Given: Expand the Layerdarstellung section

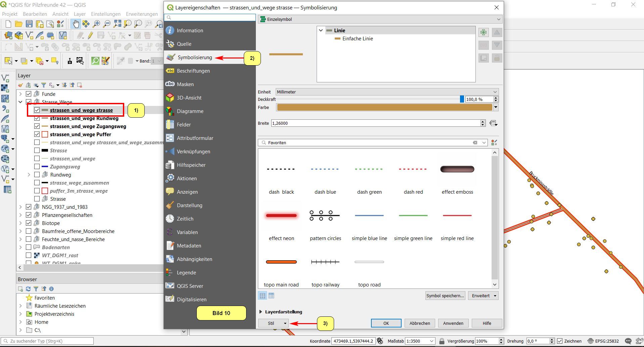Looking at the screenshot, I should point(261,312).
